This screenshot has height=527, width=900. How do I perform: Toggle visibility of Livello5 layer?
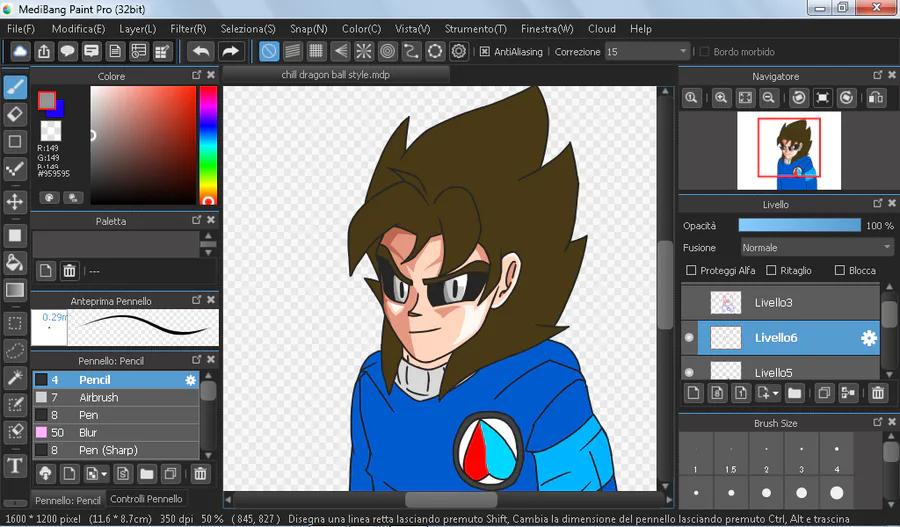[x=689, y=373]
